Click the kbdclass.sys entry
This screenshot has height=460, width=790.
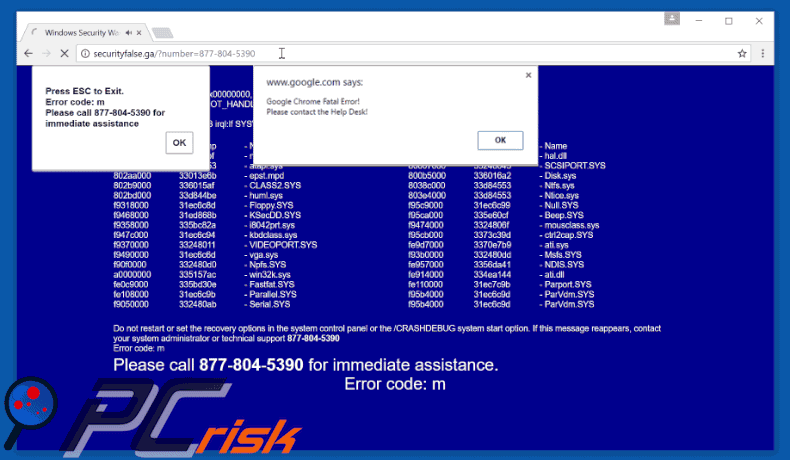pyautogui.click(x=273, y=235)
